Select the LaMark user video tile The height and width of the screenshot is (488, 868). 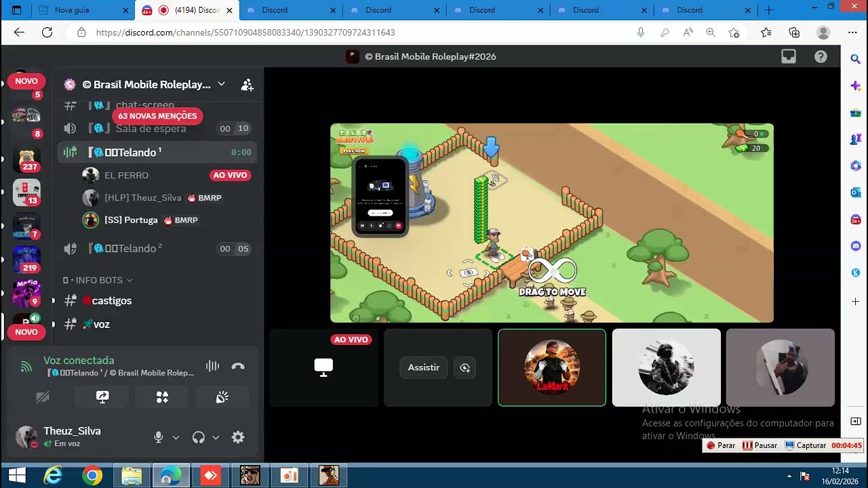pyautogui.click(x=552, y=367)
